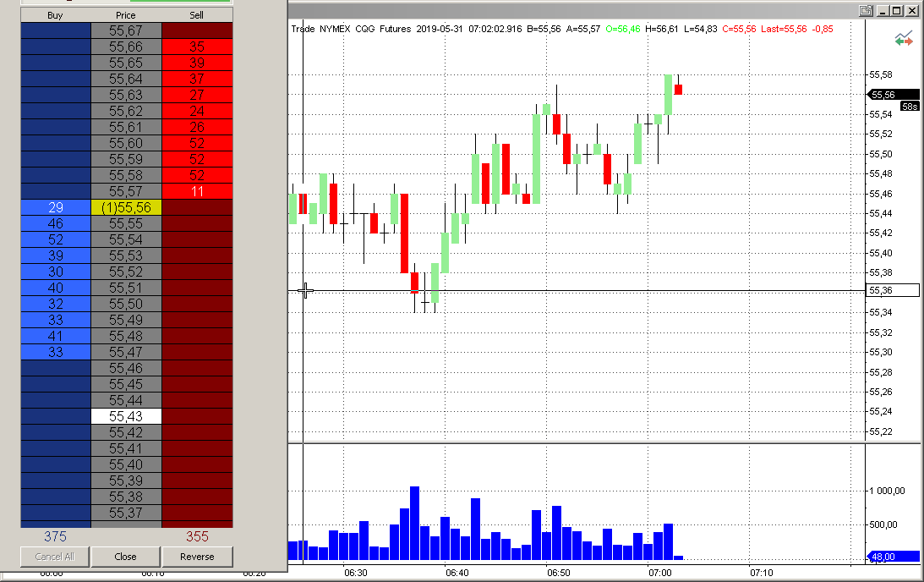The image size is (924, 582).
Task: Click buy quantity 40 at price 55,51
Action: coord(56,288)
